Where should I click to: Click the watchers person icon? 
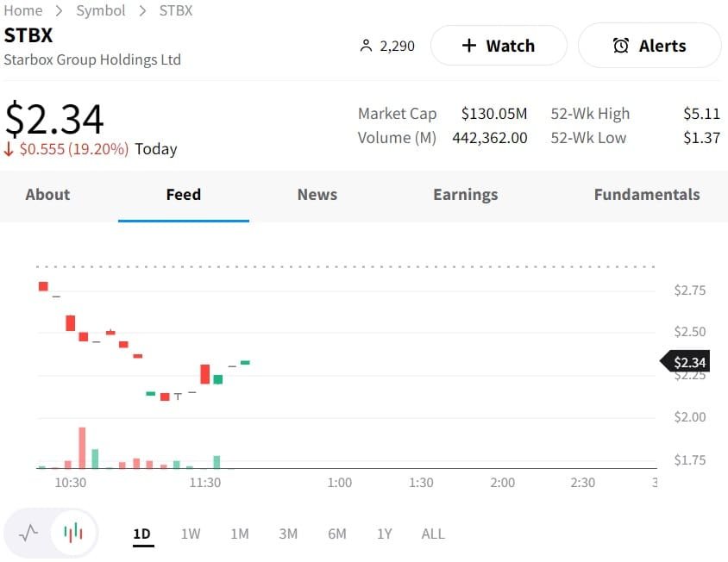click(366, 46)
